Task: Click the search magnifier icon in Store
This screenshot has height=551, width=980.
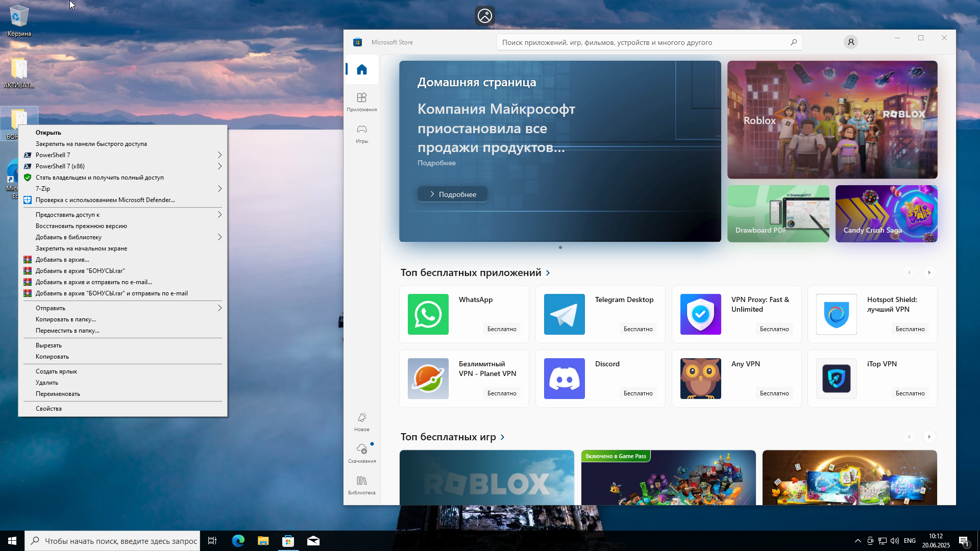Action: click(794, 42)
